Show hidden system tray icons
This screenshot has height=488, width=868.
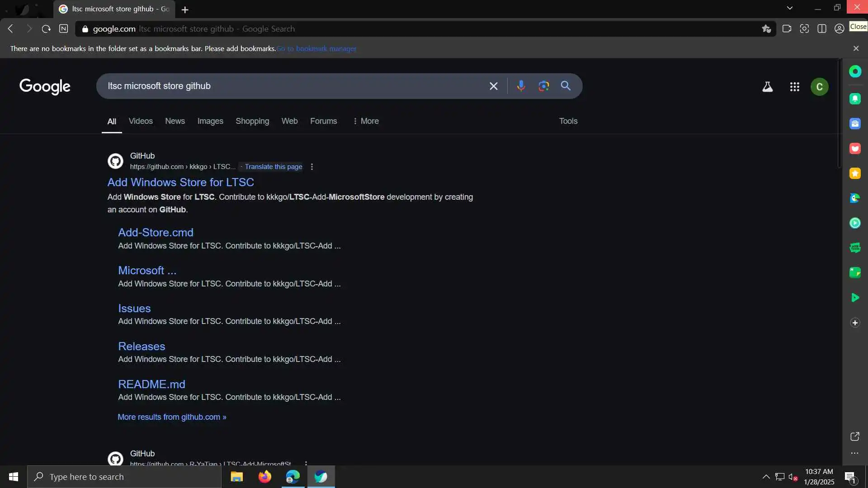point(766,477)
